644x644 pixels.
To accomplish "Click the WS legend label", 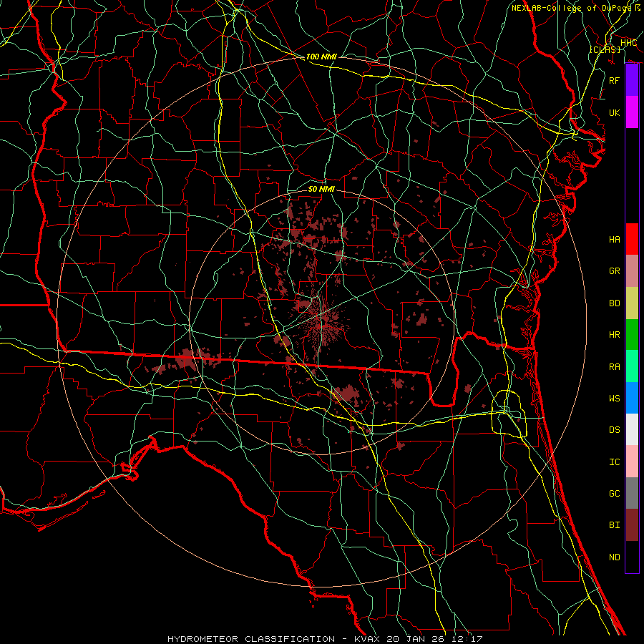I will (x=614, y=399).
